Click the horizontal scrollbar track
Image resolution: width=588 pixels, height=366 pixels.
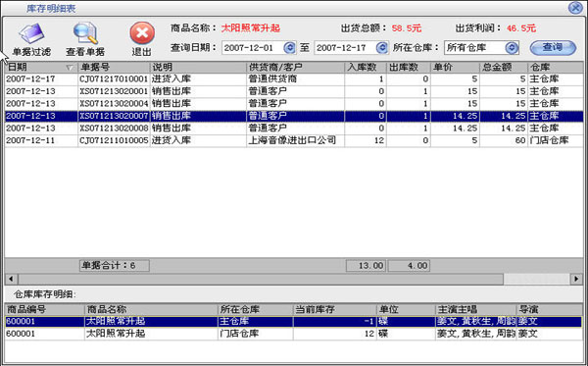point(537,279)
